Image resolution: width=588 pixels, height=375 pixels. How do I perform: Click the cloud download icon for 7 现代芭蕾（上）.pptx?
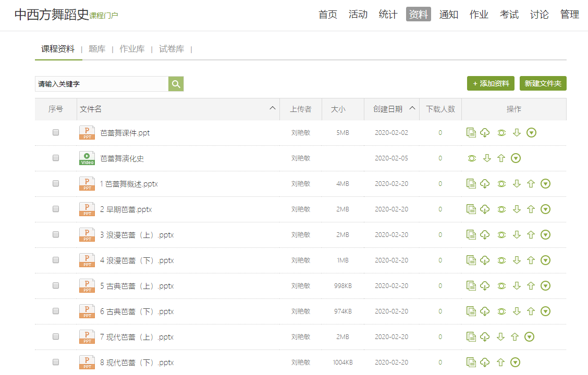485,337
